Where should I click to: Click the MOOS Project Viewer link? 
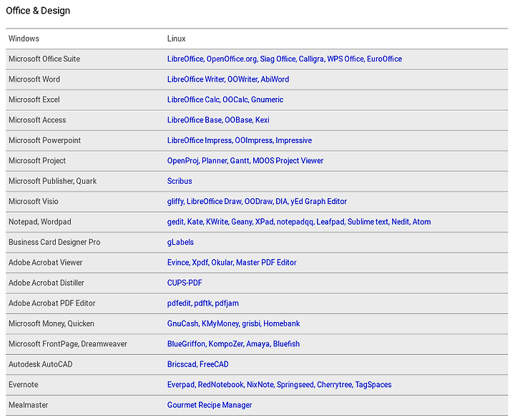[x=288, y=161]
